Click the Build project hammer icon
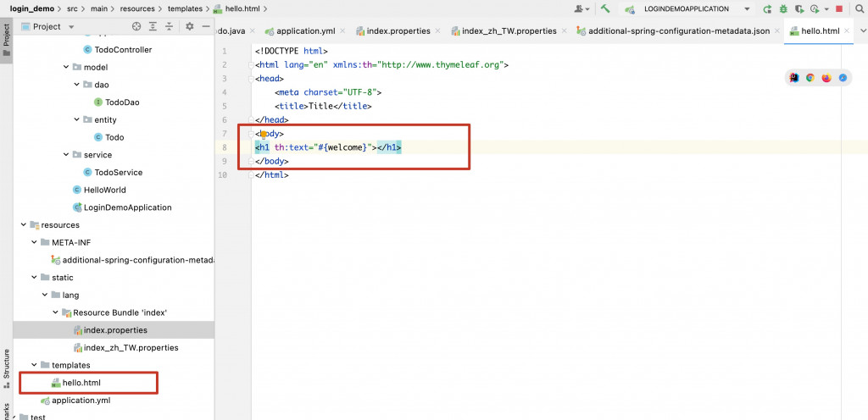868x420 pixels. [605, 8]
